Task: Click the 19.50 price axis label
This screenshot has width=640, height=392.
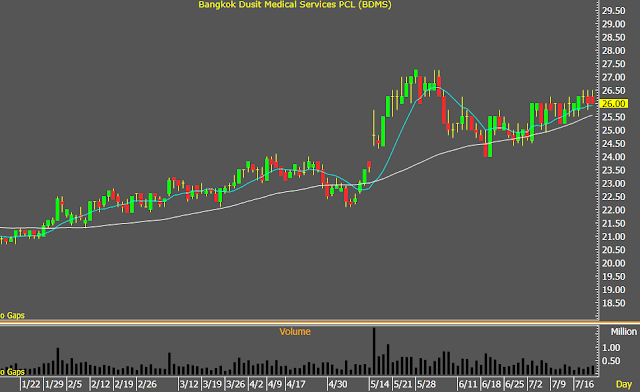Action: [x=613, y=277]
